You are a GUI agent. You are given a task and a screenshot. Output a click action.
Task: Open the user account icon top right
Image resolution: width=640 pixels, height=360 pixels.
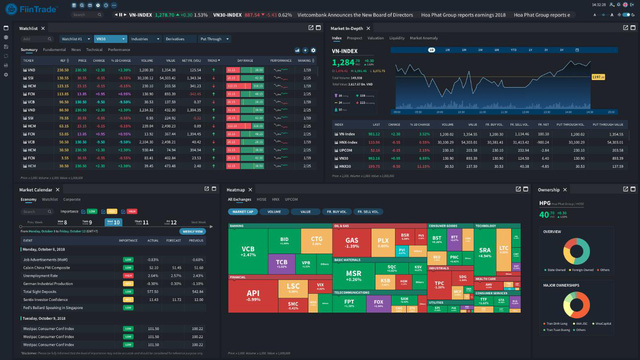click(x=612, y=4)
